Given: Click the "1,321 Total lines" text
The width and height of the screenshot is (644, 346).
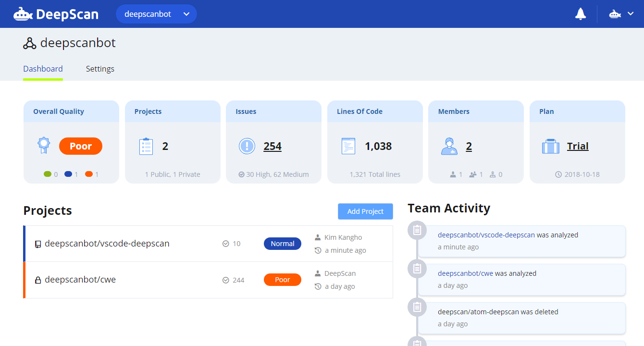Looking at the screenshot, I should pos(375,174).
